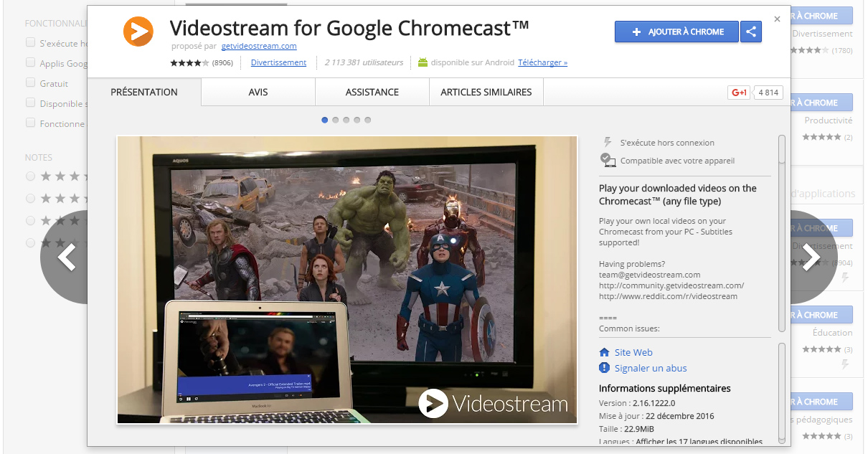Switch to the ASSISTANCE tab
This screenshot has width=868, height=454.
point(372,92)
